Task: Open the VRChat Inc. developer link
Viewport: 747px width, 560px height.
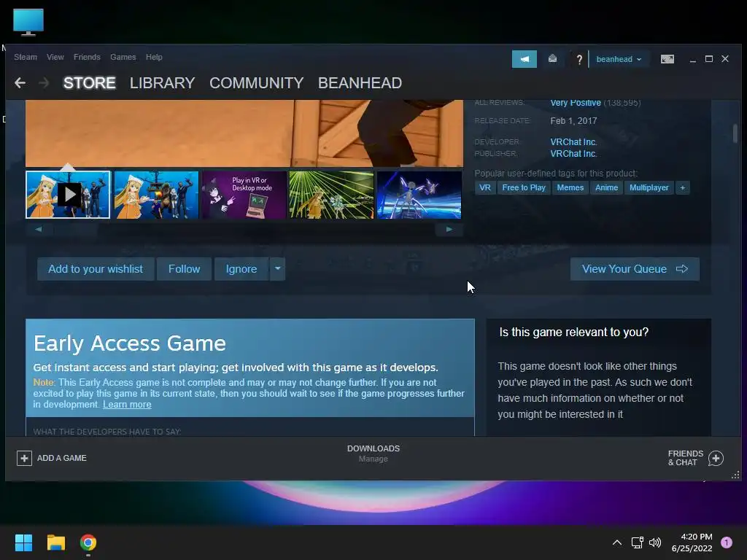Action: pos(573,142)
